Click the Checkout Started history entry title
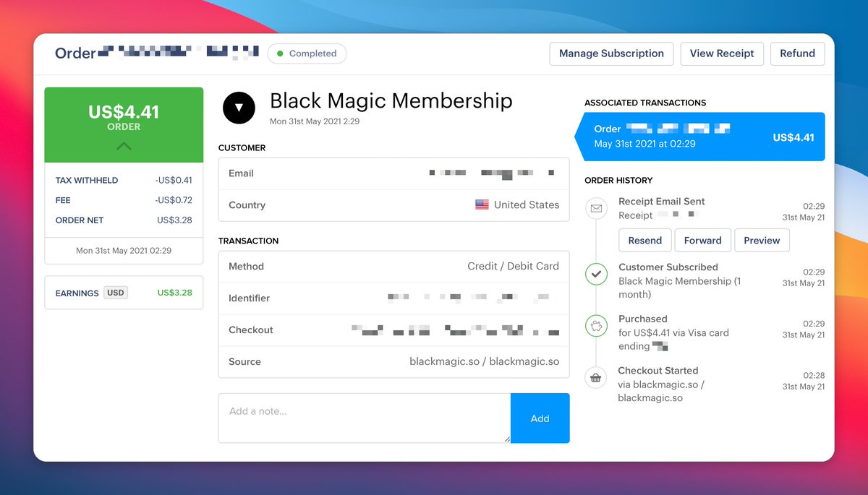 [x=658, y=370]
